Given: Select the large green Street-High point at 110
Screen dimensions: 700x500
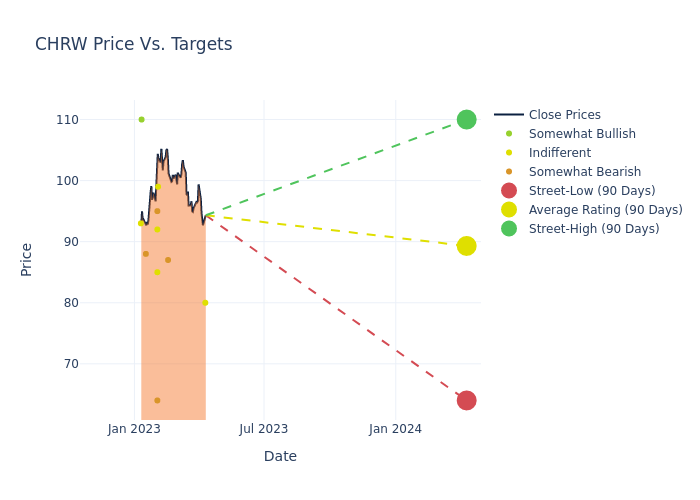Looking at the screenshot, I should point(466,120).
